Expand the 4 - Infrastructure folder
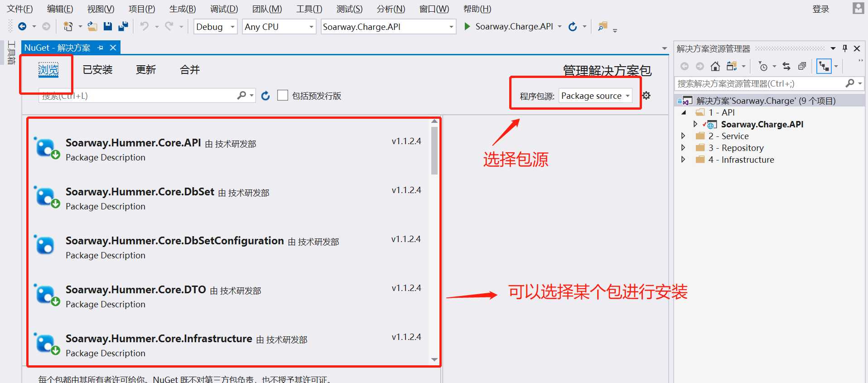This screenshot has width=868, height=383. [683, 159]
